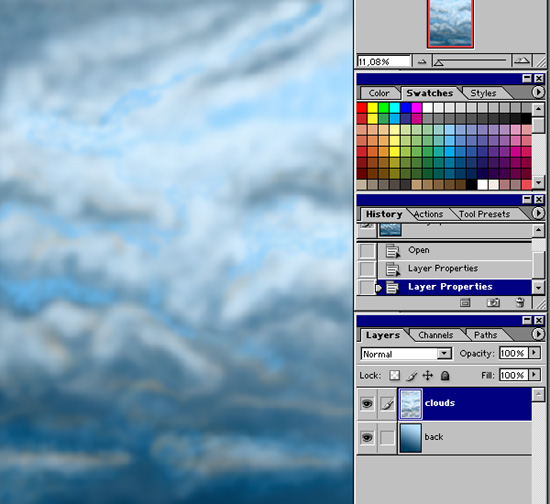550x504 pixels.
Task: Lock all padlock icon in Layers panel
Action: click(x=445, y=376)
